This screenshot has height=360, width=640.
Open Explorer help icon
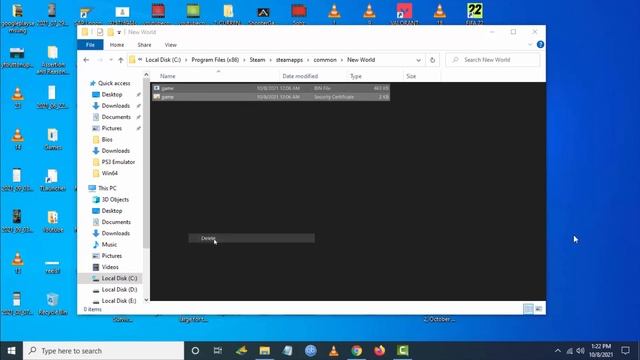click(x=540, y=44)
